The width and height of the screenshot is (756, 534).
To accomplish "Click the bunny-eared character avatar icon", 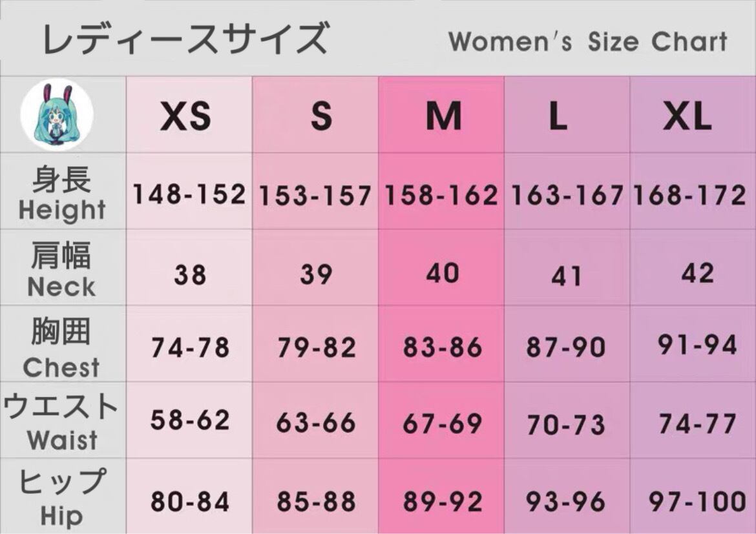I will [57, 114].
